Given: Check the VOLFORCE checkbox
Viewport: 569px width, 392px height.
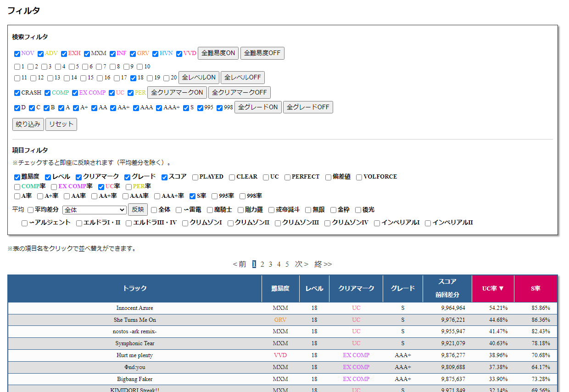Looking at the screenshot, I should [x=359, y=177].
